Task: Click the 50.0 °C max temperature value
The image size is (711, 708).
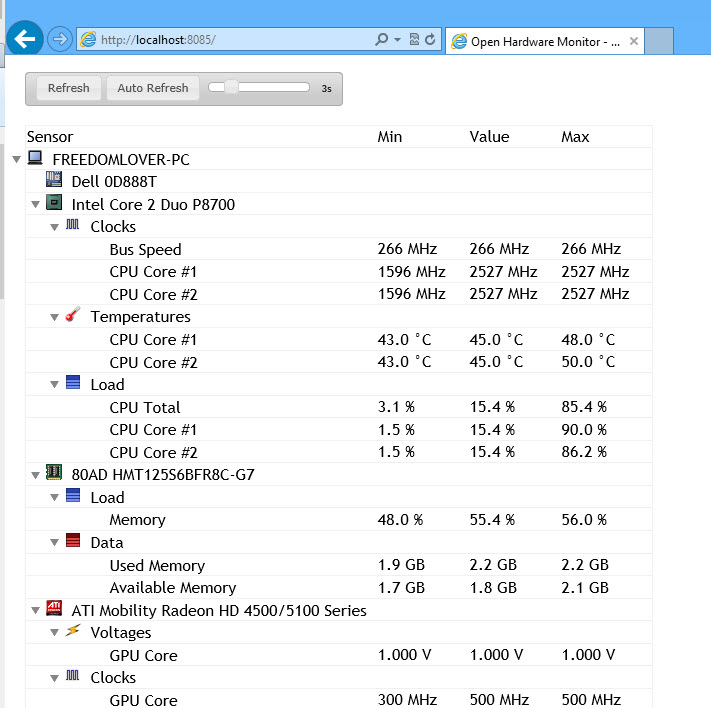Action: 588,362
